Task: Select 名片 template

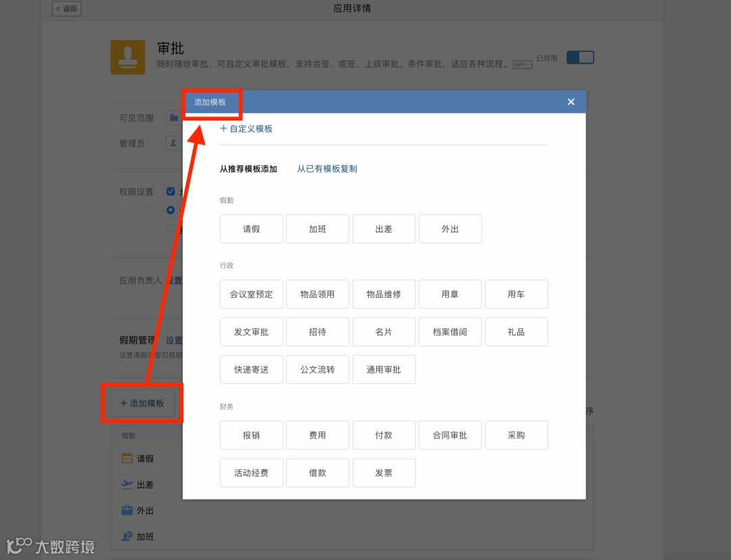Action: [x=384, y=332]
